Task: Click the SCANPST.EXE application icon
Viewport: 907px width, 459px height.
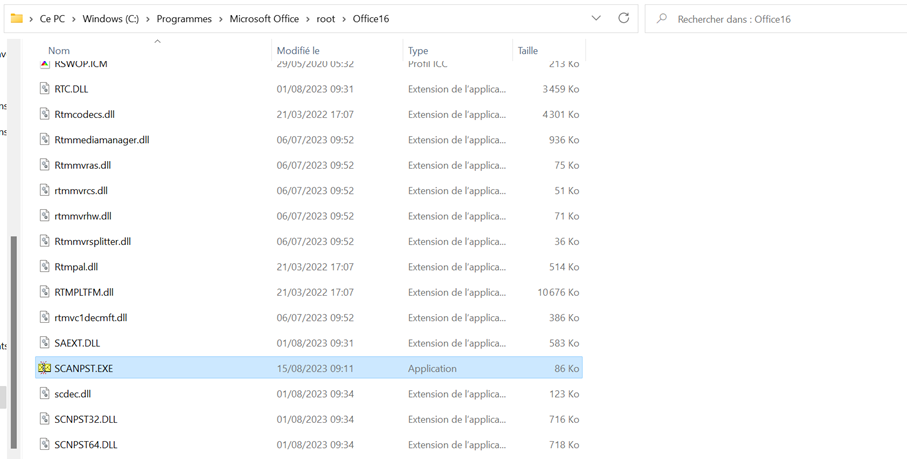Action: [45, 368]
